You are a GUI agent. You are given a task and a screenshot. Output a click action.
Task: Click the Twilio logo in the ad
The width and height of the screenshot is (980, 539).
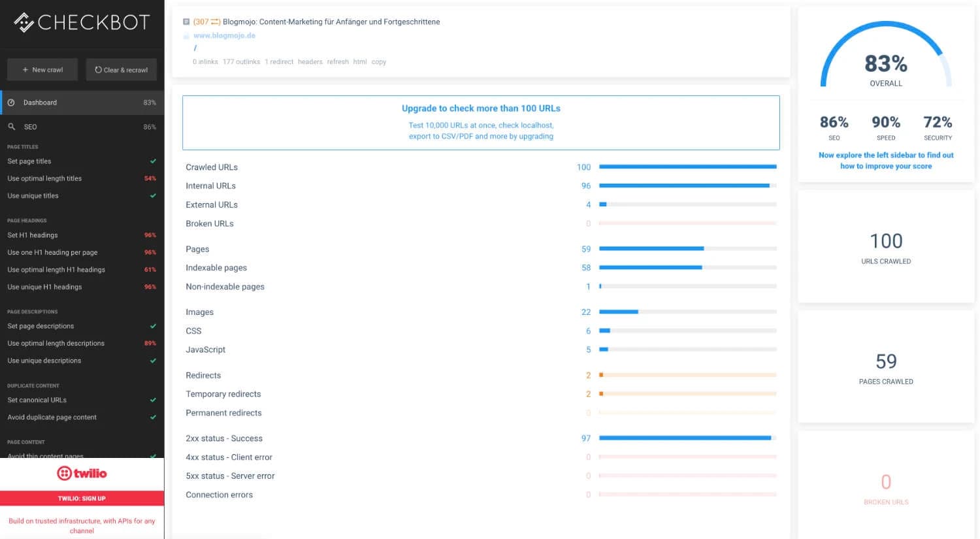pos(82,474)
